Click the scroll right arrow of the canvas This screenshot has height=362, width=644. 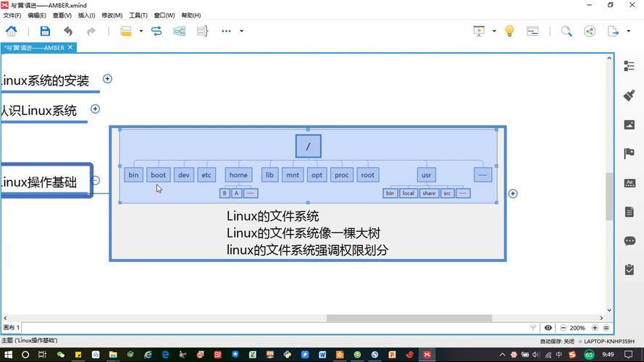601,318
